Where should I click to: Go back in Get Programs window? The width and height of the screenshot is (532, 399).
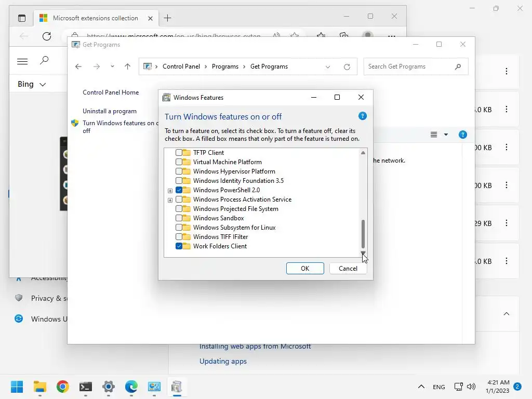coord(78,66)
